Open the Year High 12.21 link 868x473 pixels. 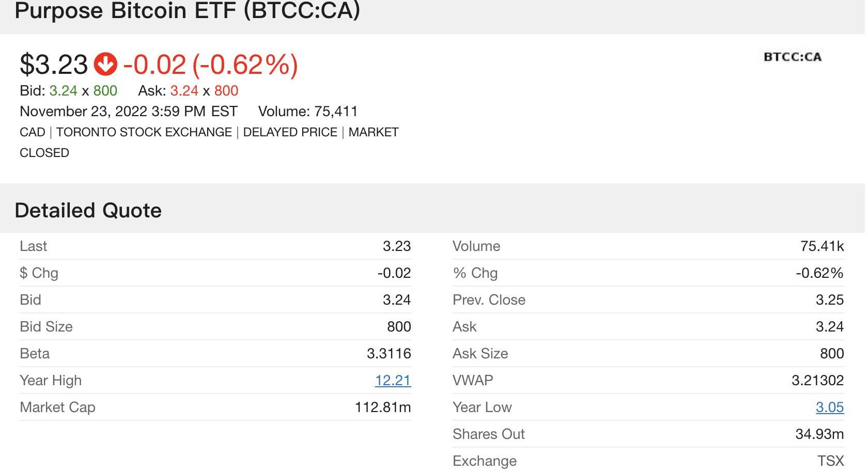point(393,381)
